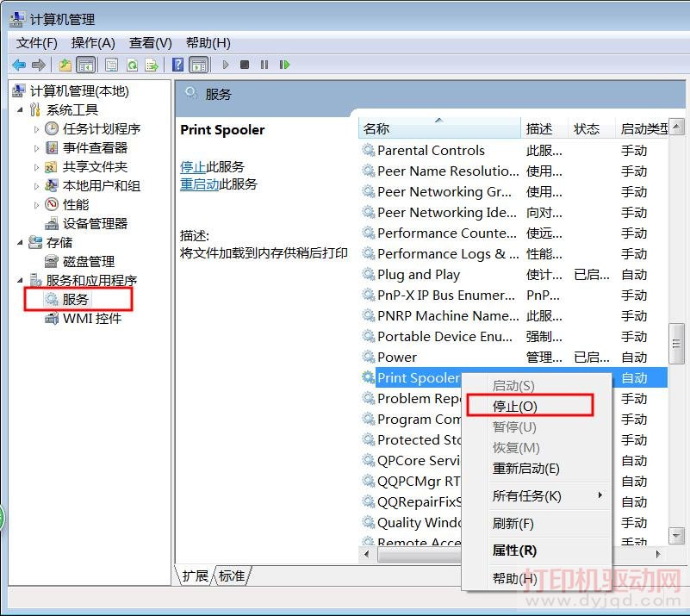The image size is (690, 616).
Task: Expand the 事件查看器 node arrow
Action: click(36, 148)
